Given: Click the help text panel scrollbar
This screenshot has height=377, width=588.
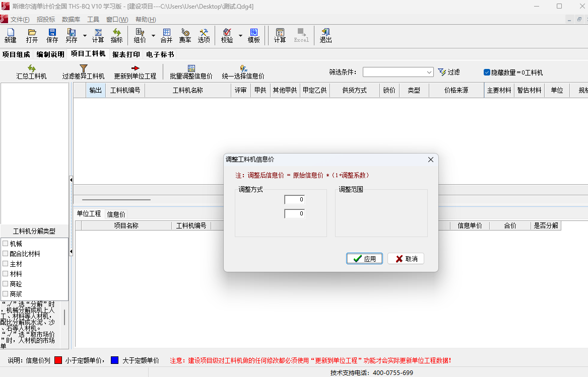Looking at the screenshot, I should [x=64, y=318].
